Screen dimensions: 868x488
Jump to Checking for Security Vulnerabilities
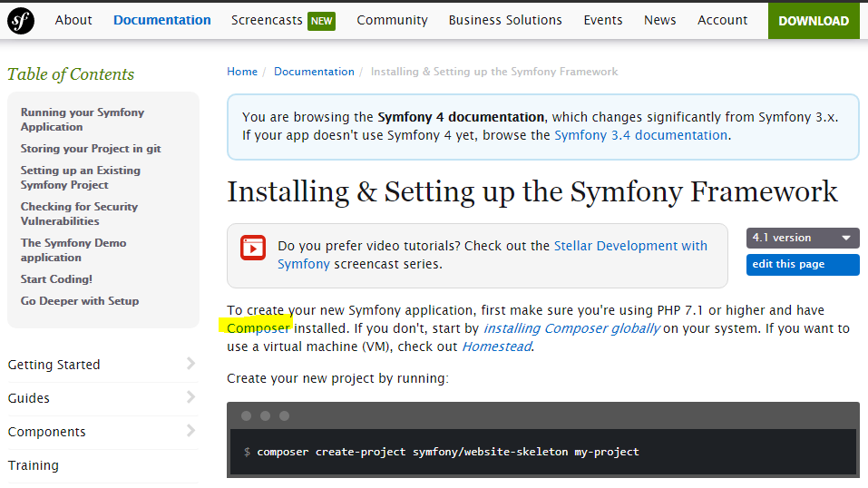[79, 213]
